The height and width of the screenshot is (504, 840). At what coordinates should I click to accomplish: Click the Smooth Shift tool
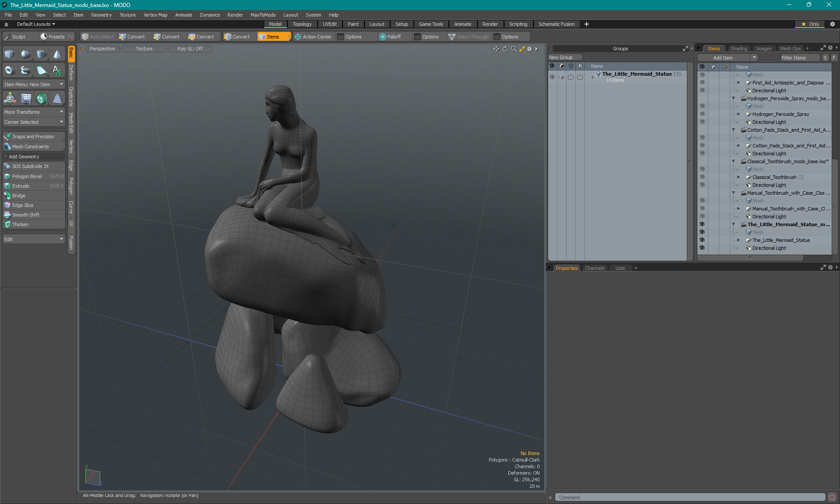[34, 215]
